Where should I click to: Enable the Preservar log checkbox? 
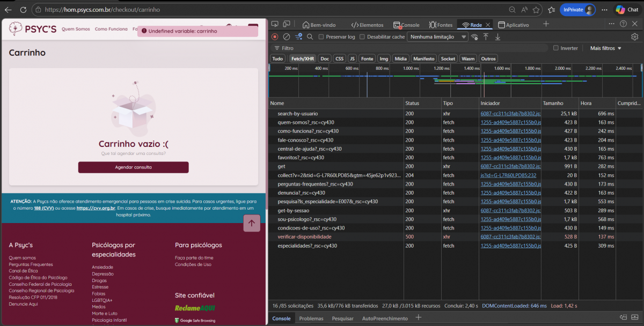[321, 37]
